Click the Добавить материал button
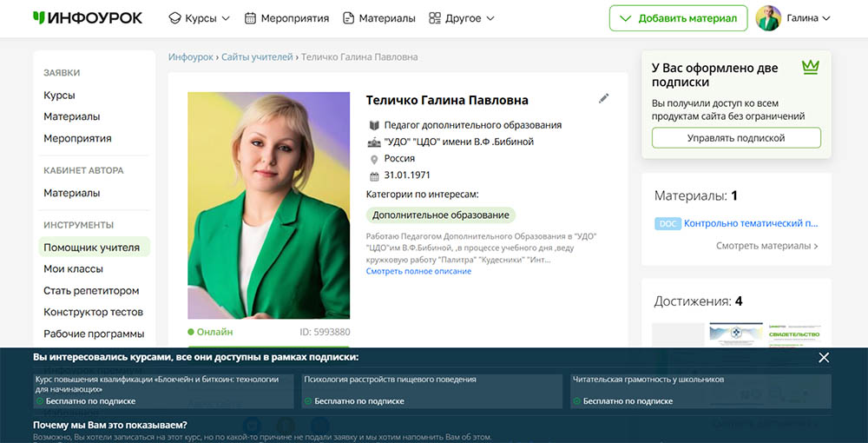The height and width of the screenshot is (443, 868). click(x=678, y=18)
